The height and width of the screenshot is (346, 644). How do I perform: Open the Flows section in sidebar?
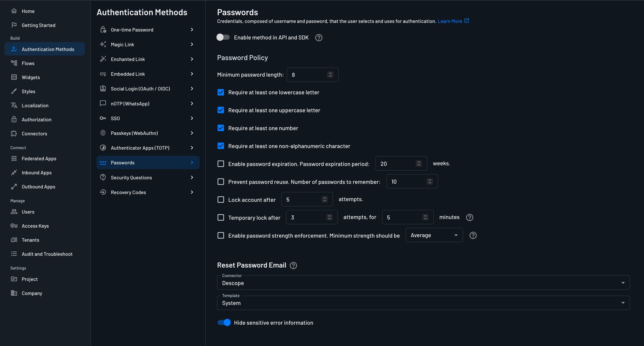click(x=28, y=63)
